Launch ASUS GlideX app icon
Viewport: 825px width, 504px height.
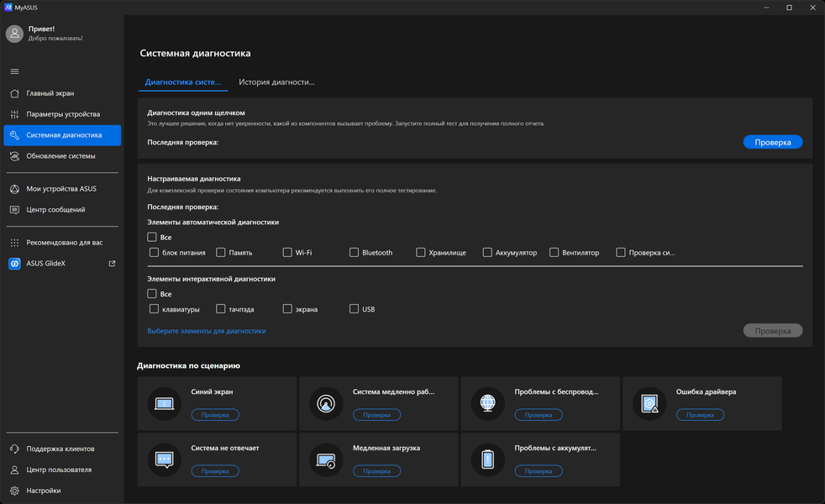click(x=15, y=264)
